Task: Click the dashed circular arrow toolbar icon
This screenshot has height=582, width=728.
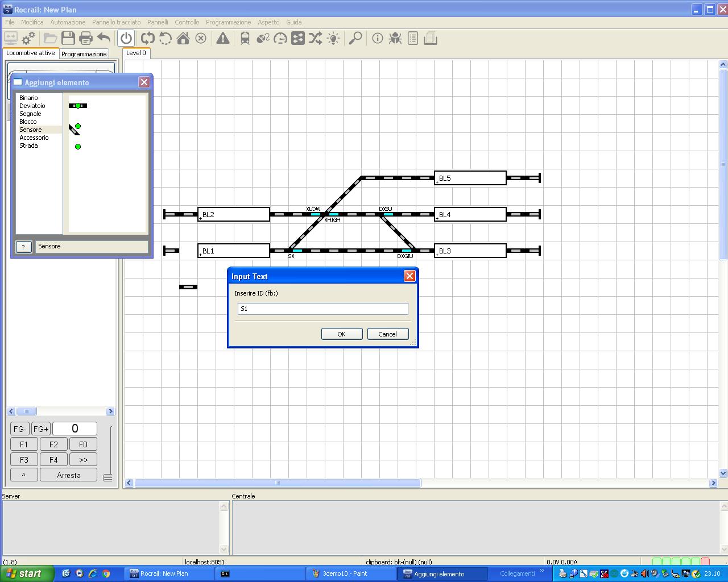Action: [x=166, y=38]
